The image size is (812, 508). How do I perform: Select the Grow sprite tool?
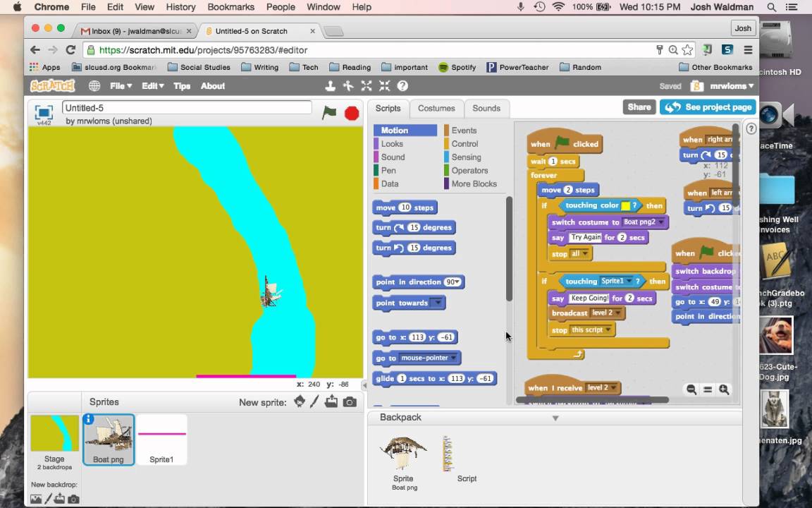pyautogui.click(x=366, y=86)
